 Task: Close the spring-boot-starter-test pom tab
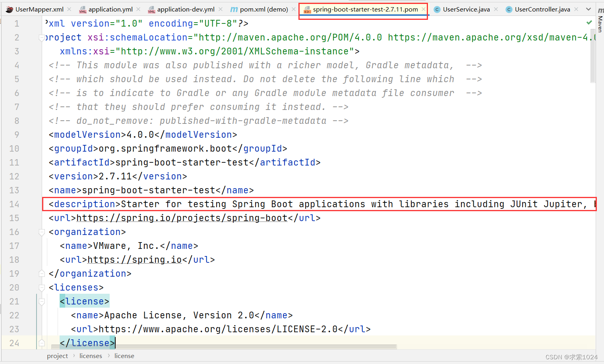pyautogui.click(x=424, y=9)
